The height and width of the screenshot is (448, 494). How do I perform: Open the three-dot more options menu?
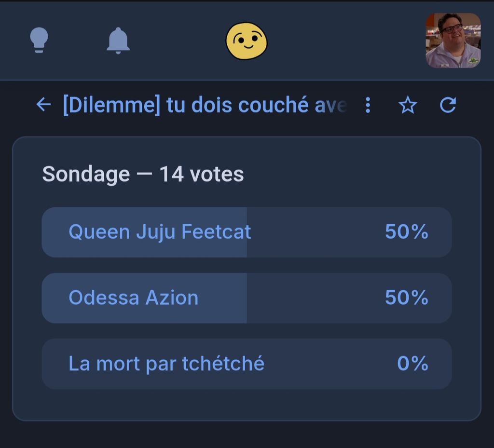click(x=368, y=105)
